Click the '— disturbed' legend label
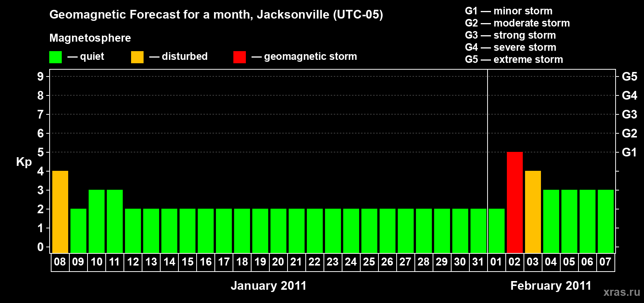Image resolution: width=644 pixels, height=303 pixels. click(x=178, y=56)
